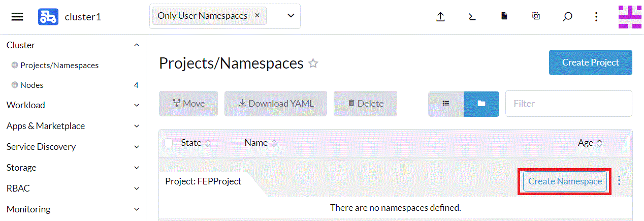The height and width of the screenshot is (221, 644).
Task: Copy KubeConfig to clipboard icon
Action: (x=536, y=17)
